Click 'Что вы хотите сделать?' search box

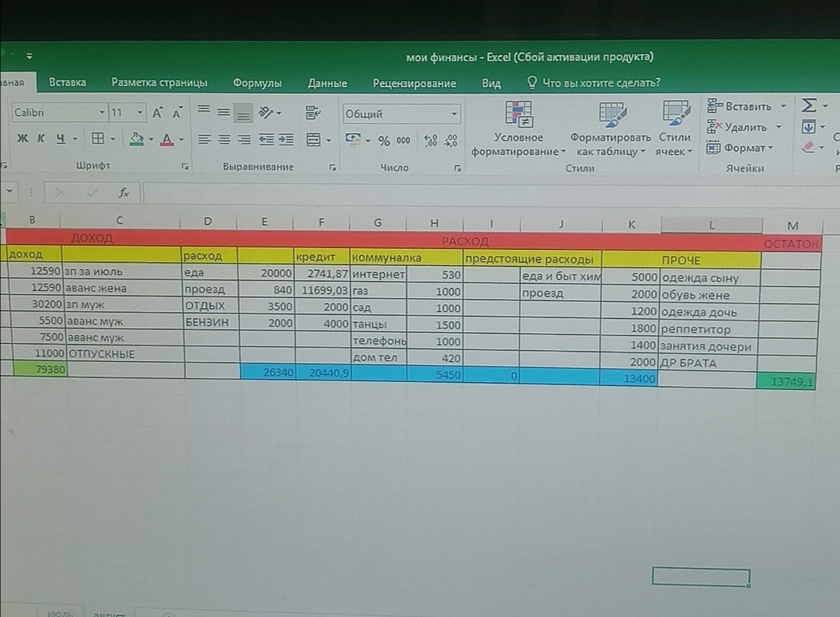coord(593,82)
